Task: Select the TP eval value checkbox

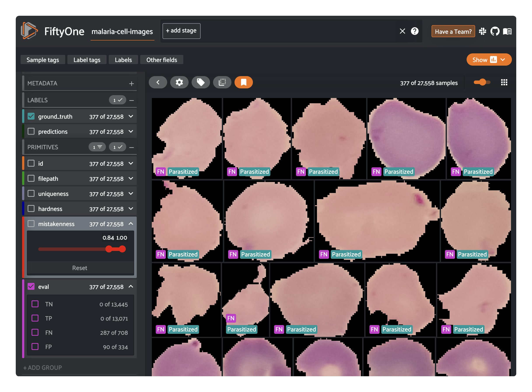Action: coord(35,318)
